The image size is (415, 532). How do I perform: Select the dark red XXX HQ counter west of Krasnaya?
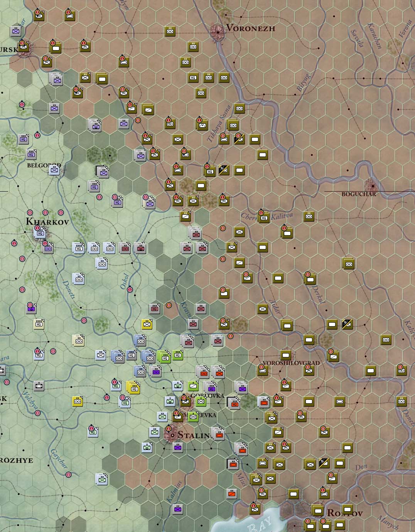(155, 309)
